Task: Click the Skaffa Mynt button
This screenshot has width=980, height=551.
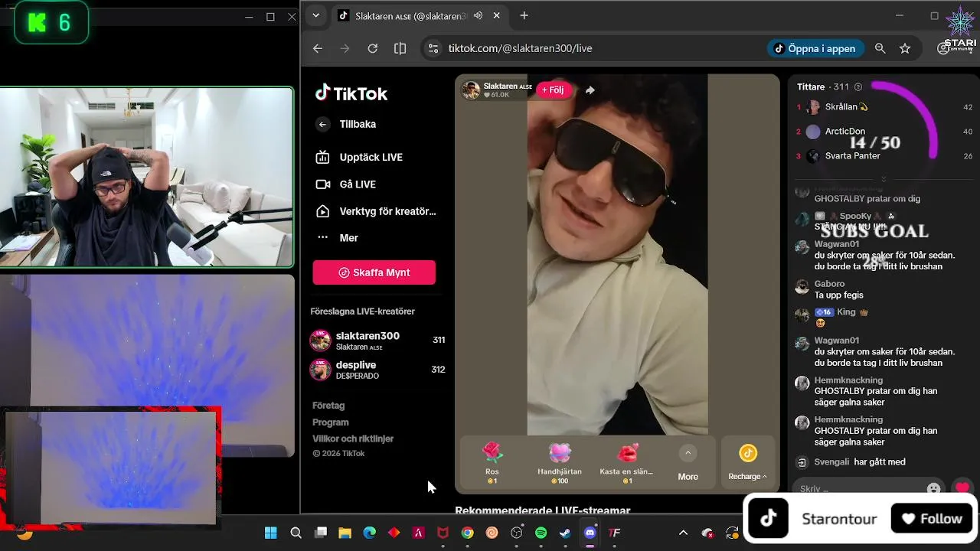Action: (374, 272)
